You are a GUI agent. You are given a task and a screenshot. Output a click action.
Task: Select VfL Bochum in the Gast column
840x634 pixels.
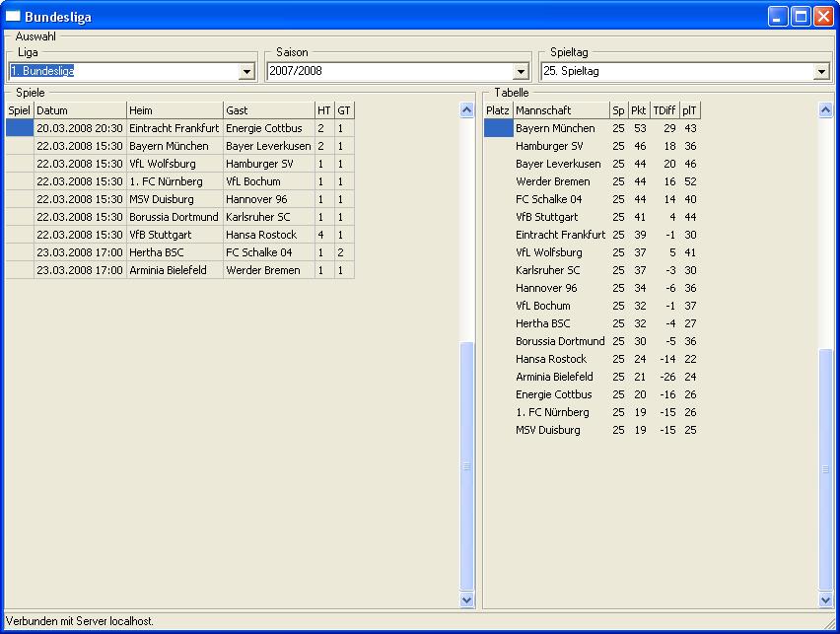click(269, 181)
